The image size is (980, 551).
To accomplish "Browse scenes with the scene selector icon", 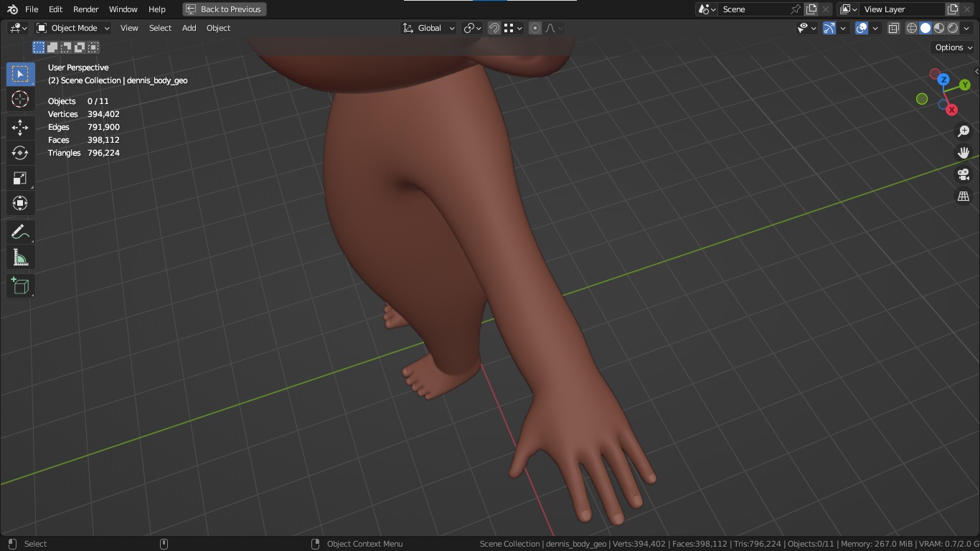I will coord(707,9).
